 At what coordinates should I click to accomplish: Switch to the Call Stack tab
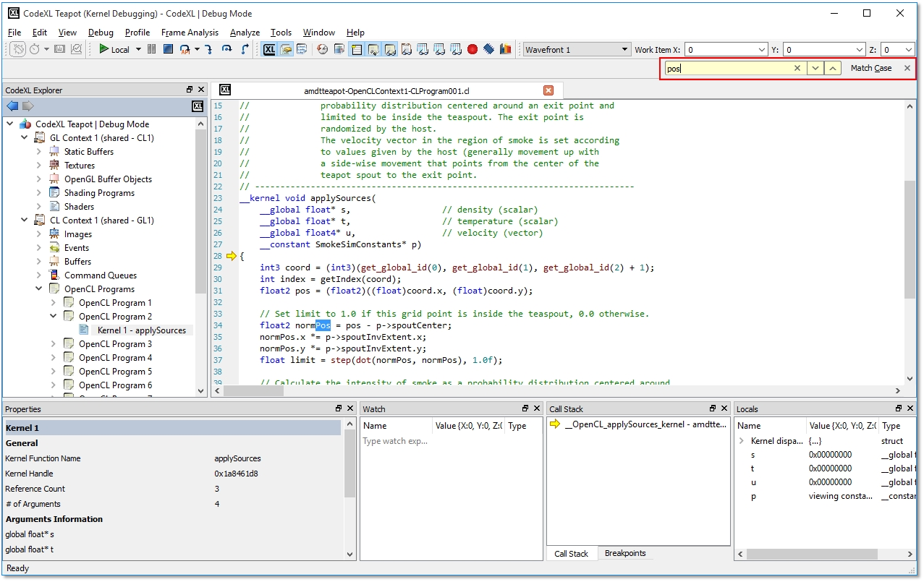(x=571, y=554)
